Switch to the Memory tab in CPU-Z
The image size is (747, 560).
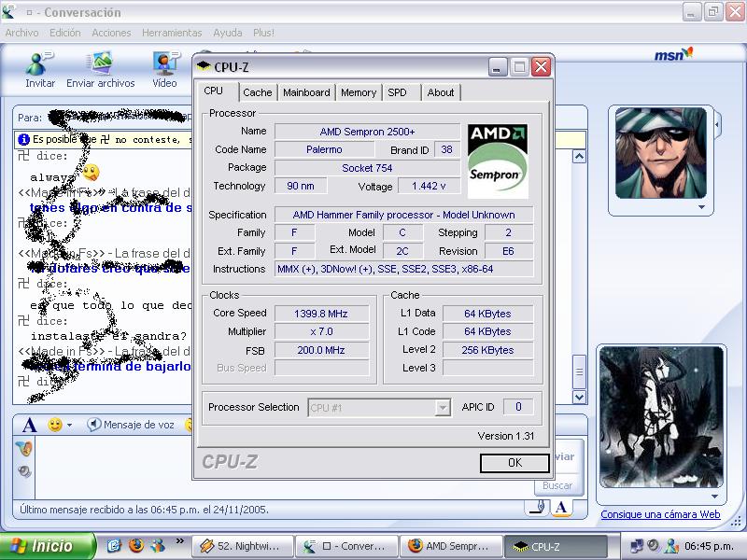pos(359,92)
